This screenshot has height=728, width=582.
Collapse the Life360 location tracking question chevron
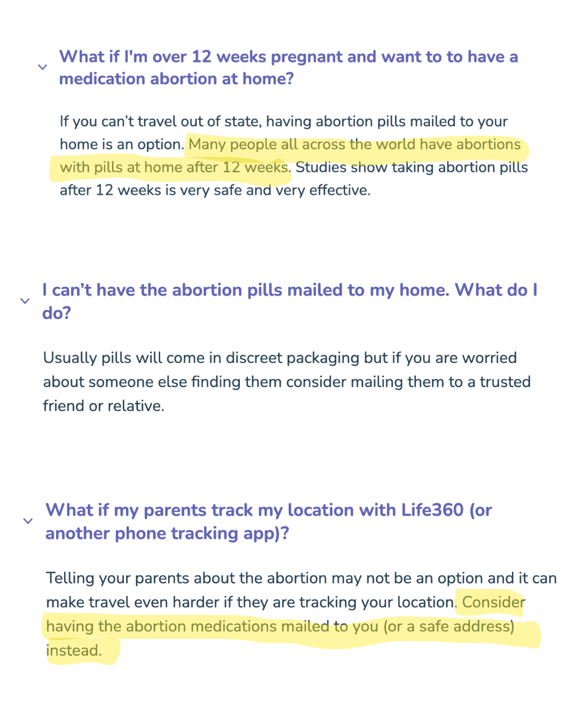pos(28,521)
